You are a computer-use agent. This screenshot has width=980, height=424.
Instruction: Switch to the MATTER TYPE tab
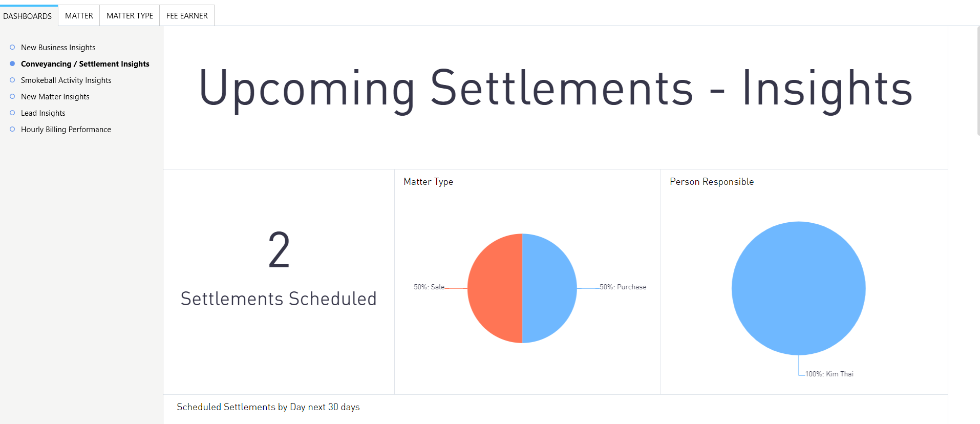tap(130, 16)
